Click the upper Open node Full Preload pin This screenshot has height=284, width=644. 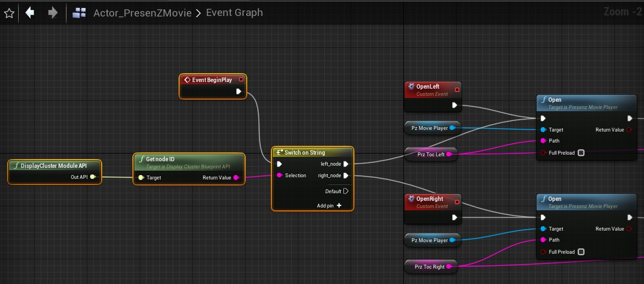click(x=543, y=152)
